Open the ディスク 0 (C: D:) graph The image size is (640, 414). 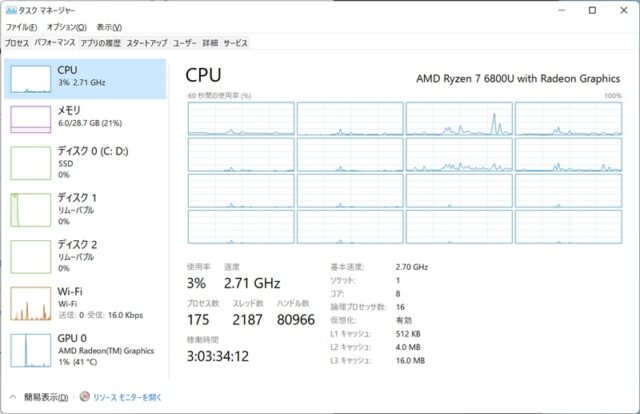coord(30,163)
